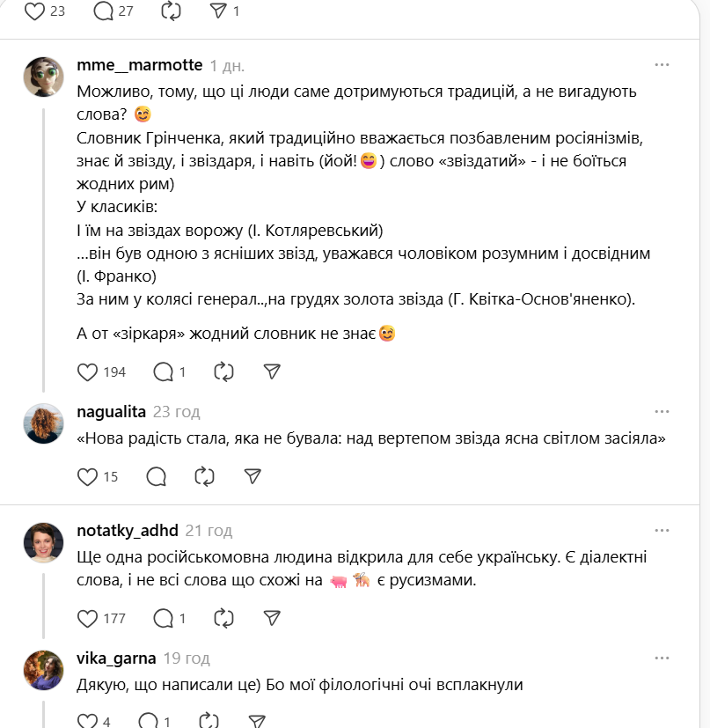The height and width of the screenshot is (728, 710).
Task: Repost nagualita's comment
Action: point(204,477)
